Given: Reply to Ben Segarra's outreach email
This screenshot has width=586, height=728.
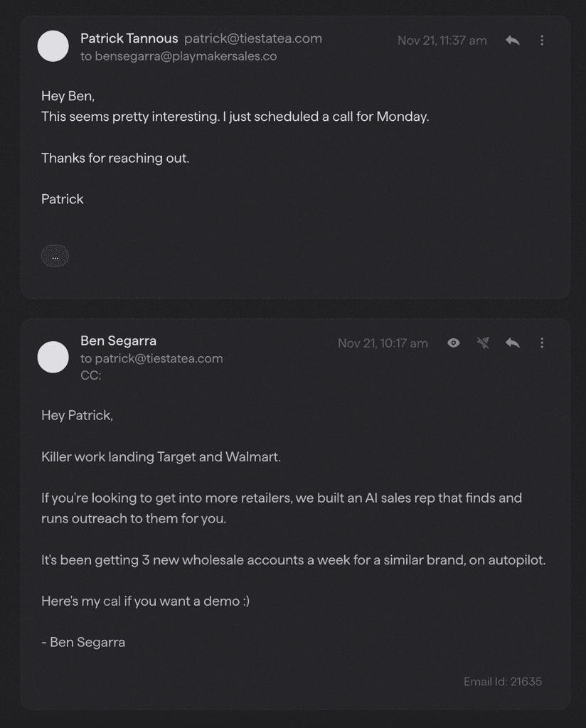Looking at the screenshot, I should click(512, 343).
